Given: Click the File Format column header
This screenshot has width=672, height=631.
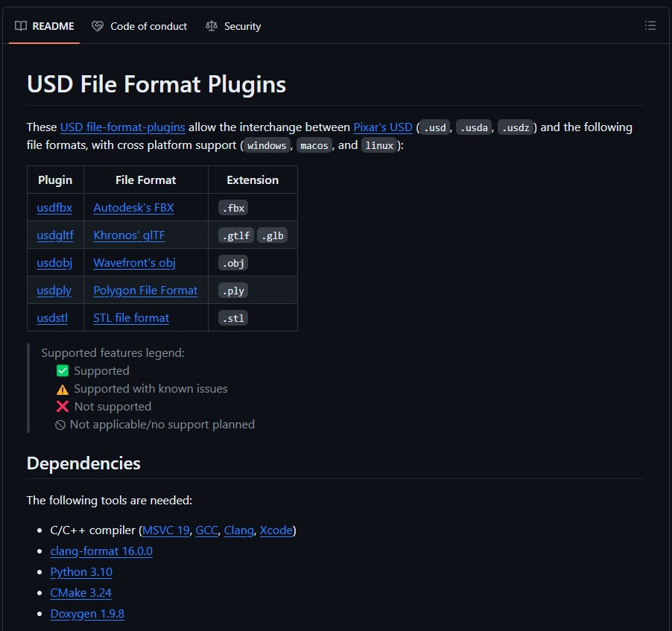Looking at the screenshot, I should (x=146, y=180).
